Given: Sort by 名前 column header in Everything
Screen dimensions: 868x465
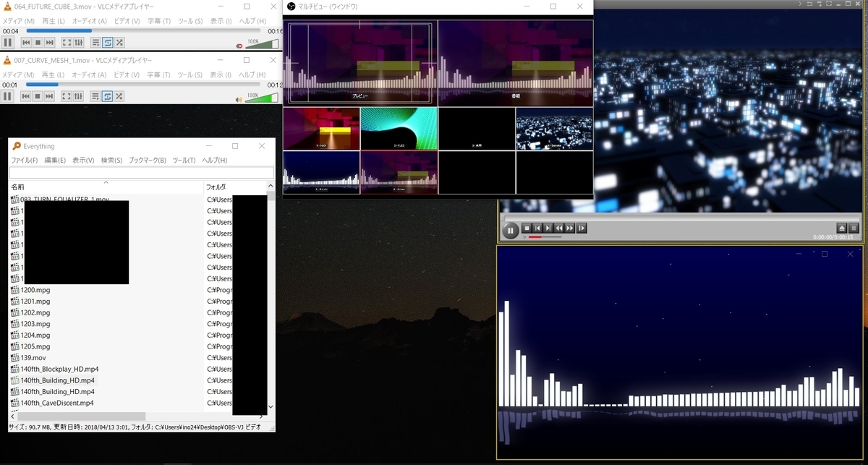Looking at the screenshot, I should (x=106, y=187).
